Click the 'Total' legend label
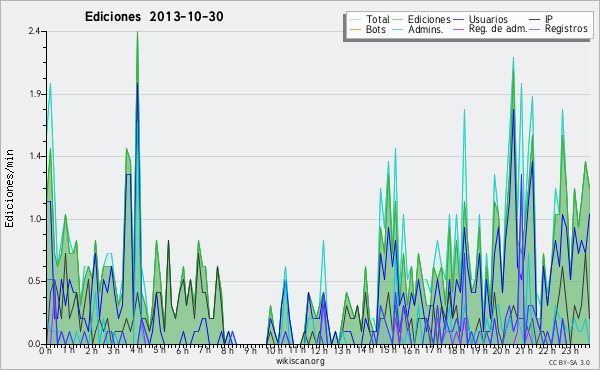This screenshot has width=600, height=370. pyautogui.click(x=377, y=19)
